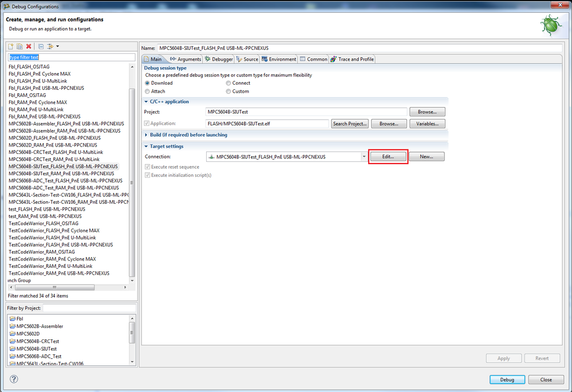This screenshot has width=572, height=392.
Task: Click the configuration Name field
Action: coord(360,48)
